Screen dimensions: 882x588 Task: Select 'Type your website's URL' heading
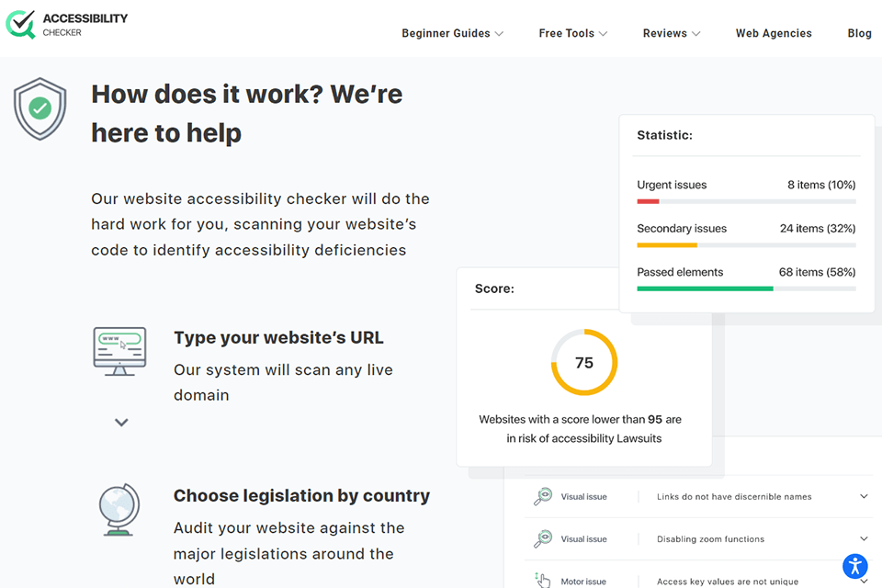click(x=278, y=337)
